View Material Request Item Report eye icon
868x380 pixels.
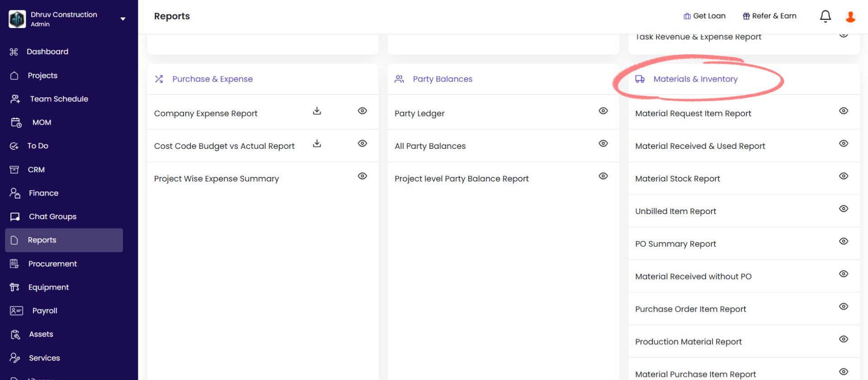[x=844, y=111]
